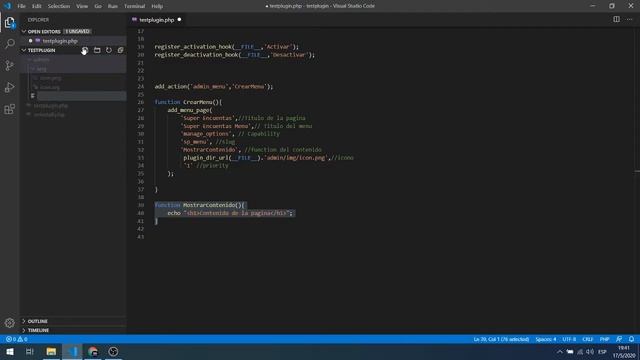640x360 pixels.
Task: Click the New Folder icon in TESTPLUGIN header
Action: point(97,50)
